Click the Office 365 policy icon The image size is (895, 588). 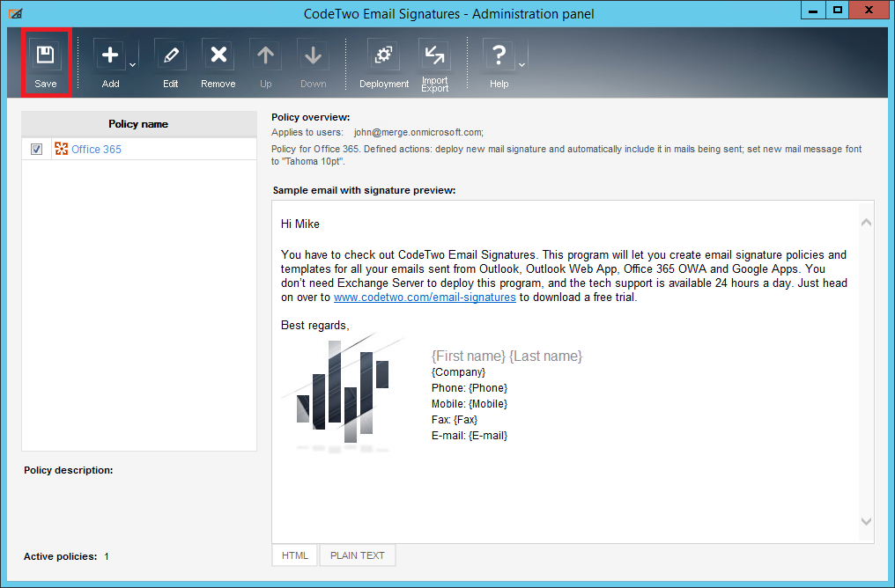pyautogui.click(x=61, y=149)
